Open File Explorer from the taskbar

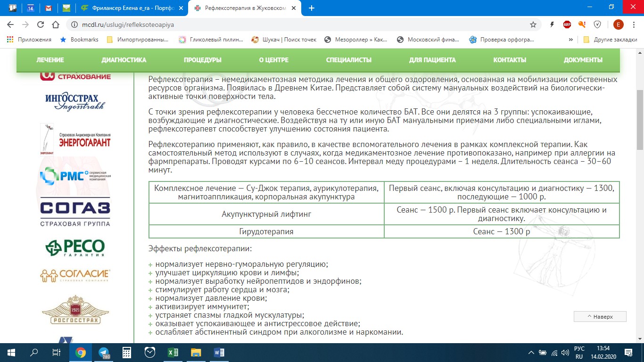(196, 352)
